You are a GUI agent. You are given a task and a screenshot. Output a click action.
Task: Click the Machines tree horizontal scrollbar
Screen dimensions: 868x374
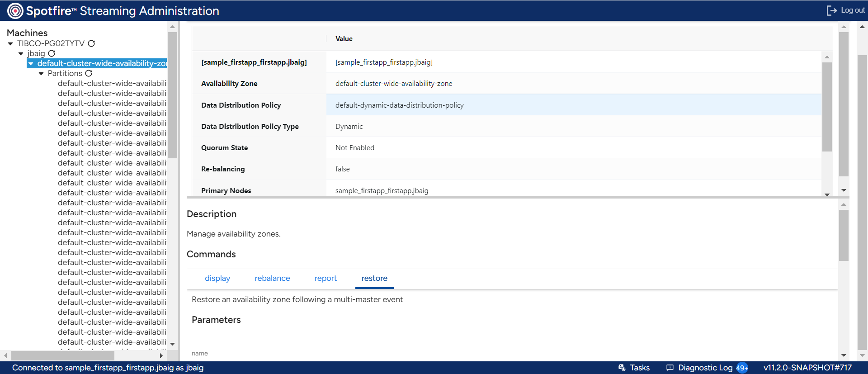(x=62, y=355)
